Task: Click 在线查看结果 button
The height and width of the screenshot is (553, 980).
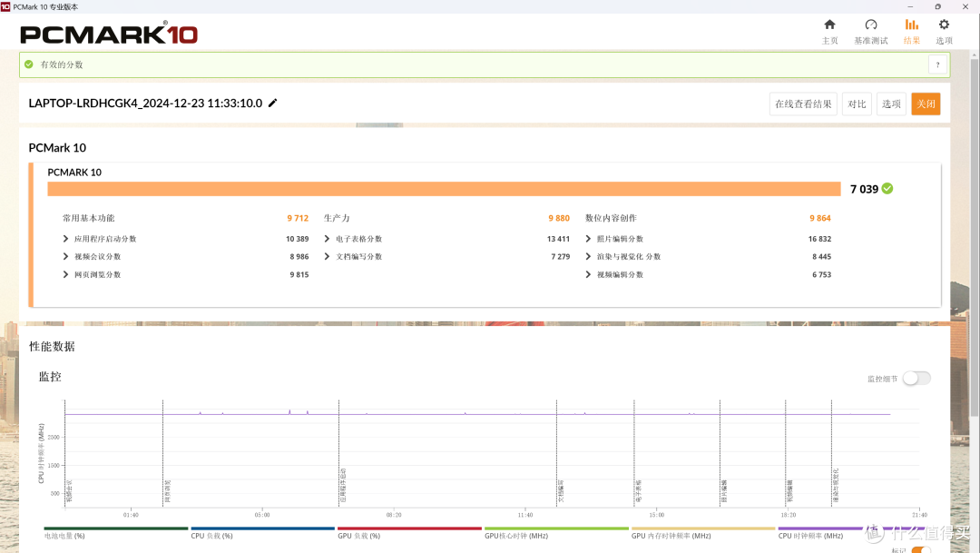Action: tap(803, 104)
